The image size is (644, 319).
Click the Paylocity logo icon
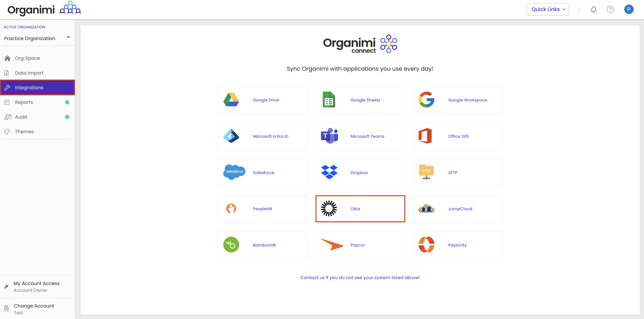[x=426, y=245]
